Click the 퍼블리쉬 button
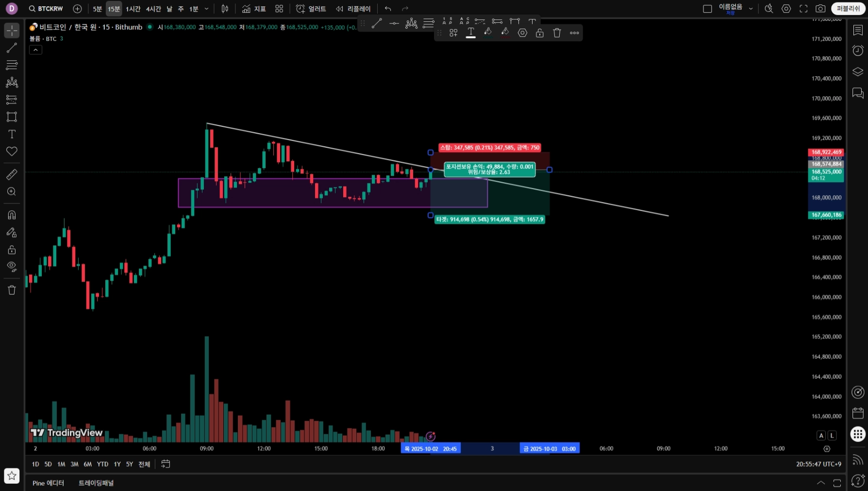This screenshot has width=868, height=491. 848,9
